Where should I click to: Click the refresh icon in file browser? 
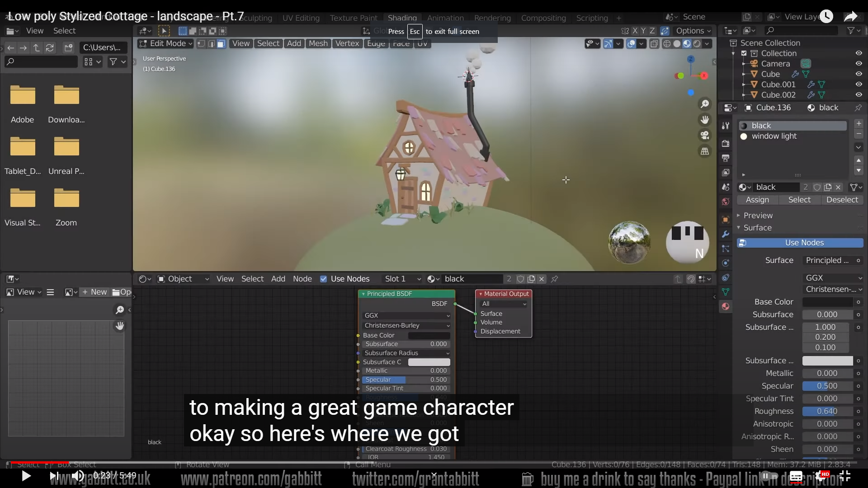tap(50, 47)
